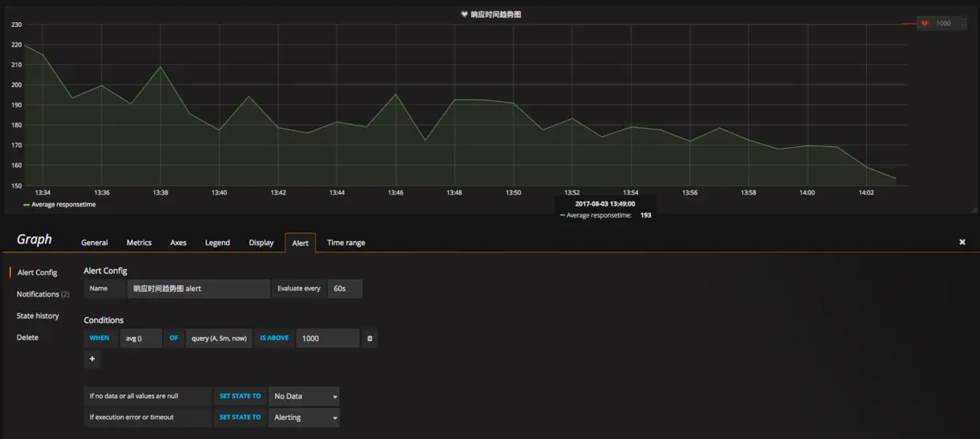
Task: Click the Alert Config section heading
Action: click(105, 271)
